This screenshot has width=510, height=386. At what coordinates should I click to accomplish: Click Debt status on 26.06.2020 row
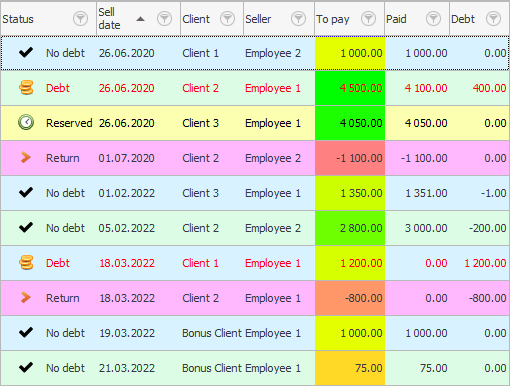click(x=58, y=88)
